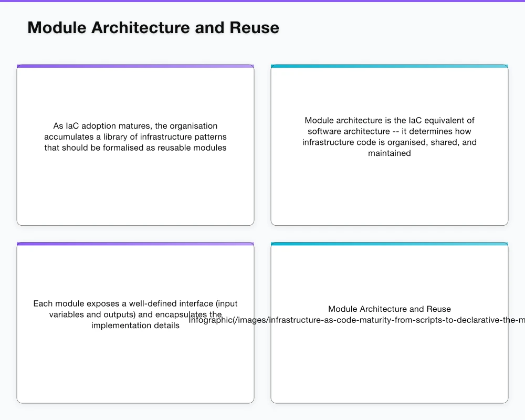
Task: Click the purple gradient bar on bottom-left card
Action: [x=135, y=243]
